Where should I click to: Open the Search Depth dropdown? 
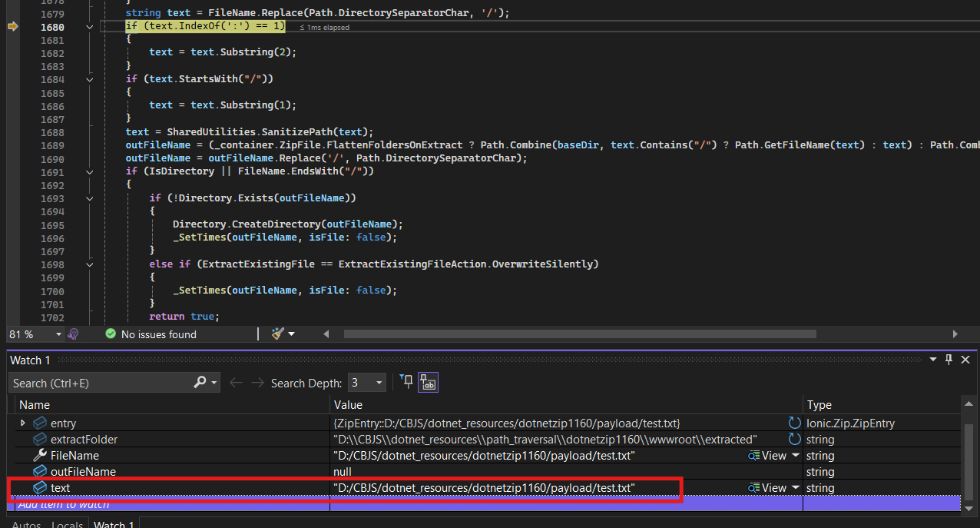click(x=379, y=383)
